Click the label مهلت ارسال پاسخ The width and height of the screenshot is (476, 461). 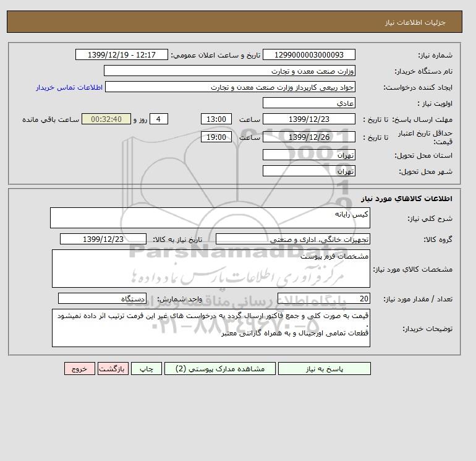(422, 119)
